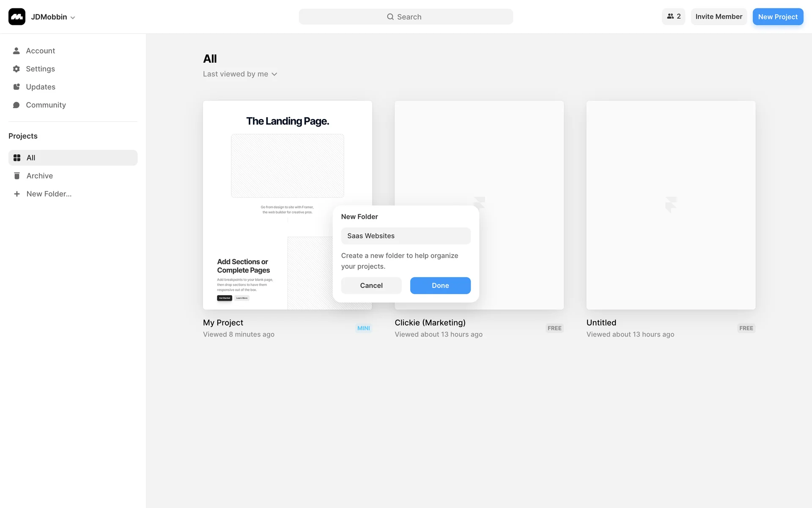Open the Archive sidebar item
This screenshot has width=812, height=508.
point(40,176)
